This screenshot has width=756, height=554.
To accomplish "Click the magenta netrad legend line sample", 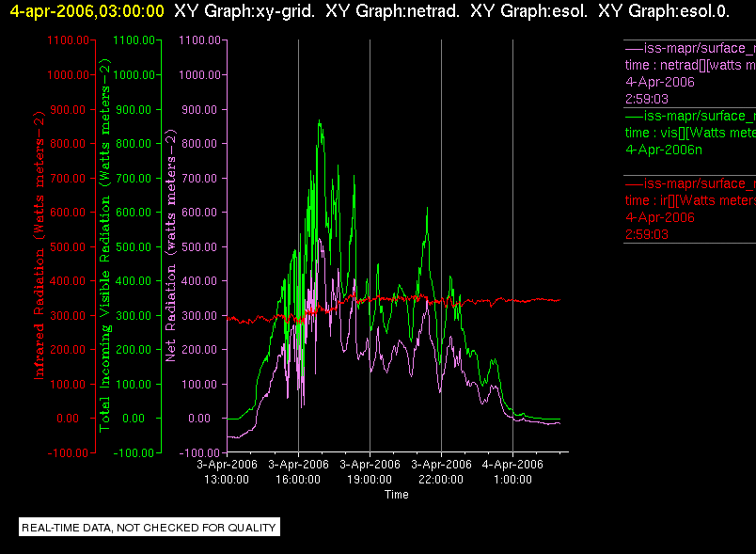I will [634, 48].
